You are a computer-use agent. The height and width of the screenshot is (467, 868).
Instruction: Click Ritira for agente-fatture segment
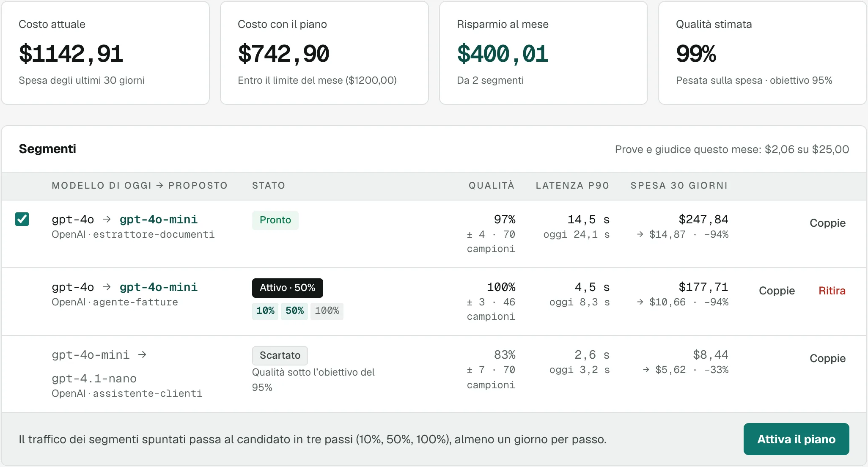pyautogui.click(x=832, y=291)
